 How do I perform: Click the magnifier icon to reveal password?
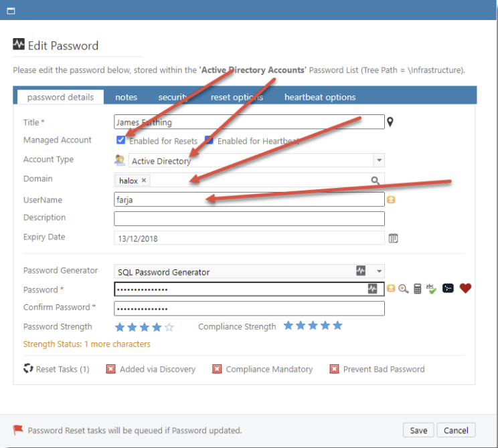pyautogui.click(x=404, y=289)
